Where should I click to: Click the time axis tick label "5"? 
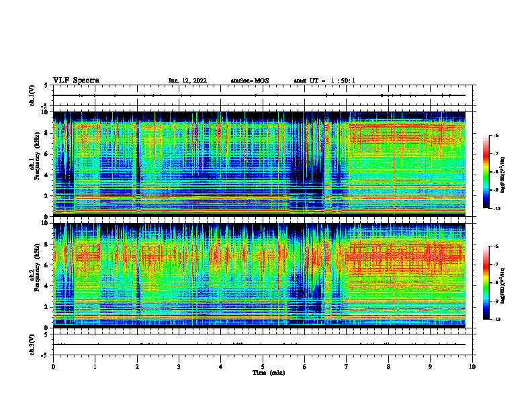[263, 367]
